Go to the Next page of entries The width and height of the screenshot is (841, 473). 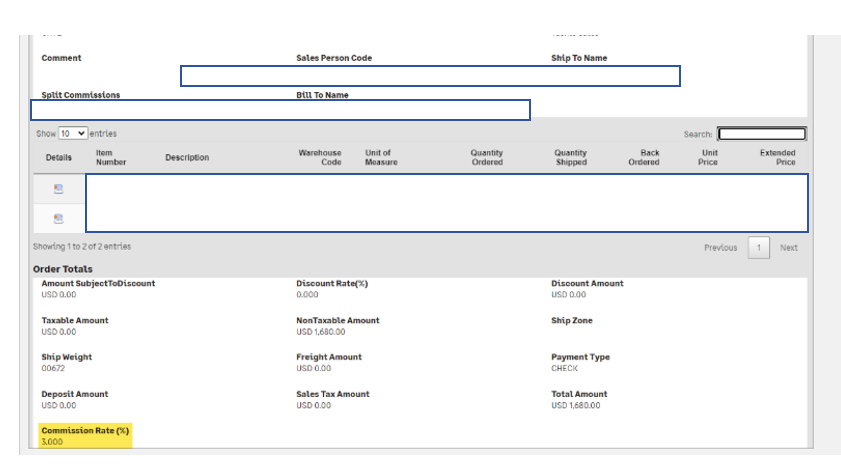pyautogui.click(x=789, y=248)
